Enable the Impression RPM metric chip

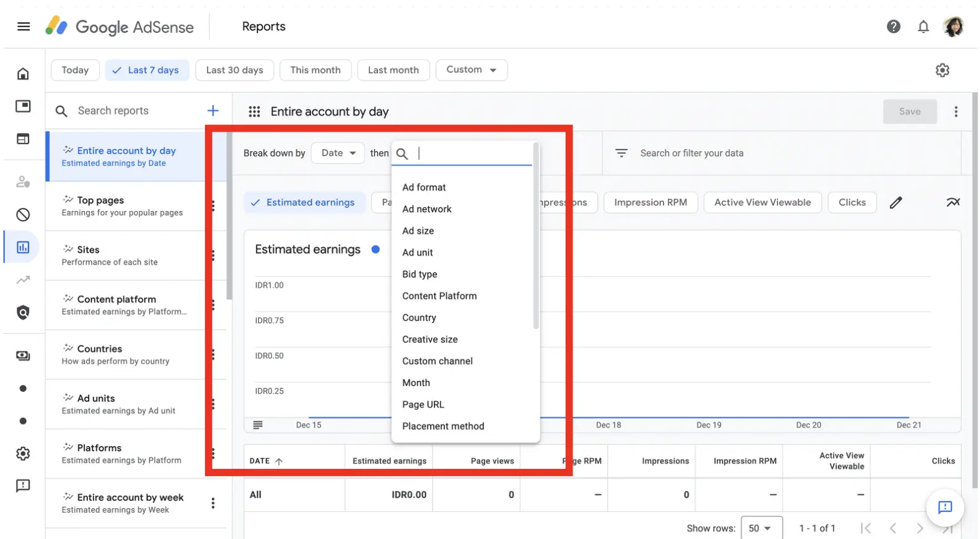(650, 202)
